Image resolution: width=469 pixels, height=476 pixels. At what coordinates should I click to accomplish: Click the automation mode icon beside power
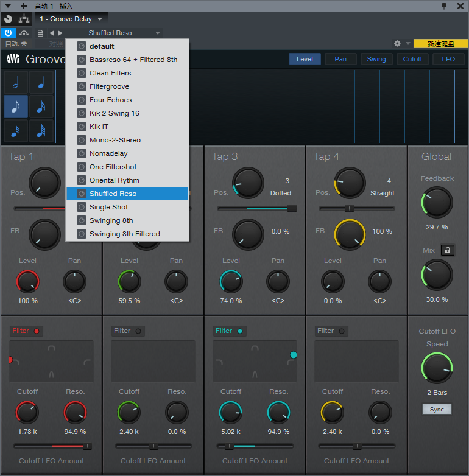tap(24, 33)
